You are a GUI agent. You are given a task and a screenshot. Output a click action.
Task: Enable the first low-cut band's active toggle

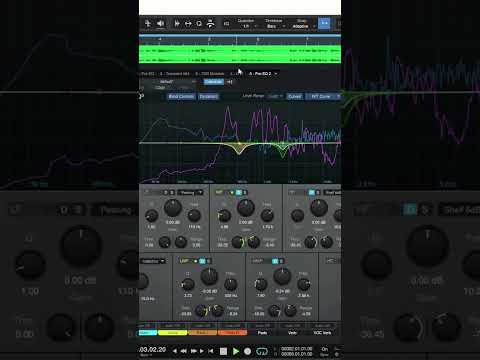(x=166, y=193)
